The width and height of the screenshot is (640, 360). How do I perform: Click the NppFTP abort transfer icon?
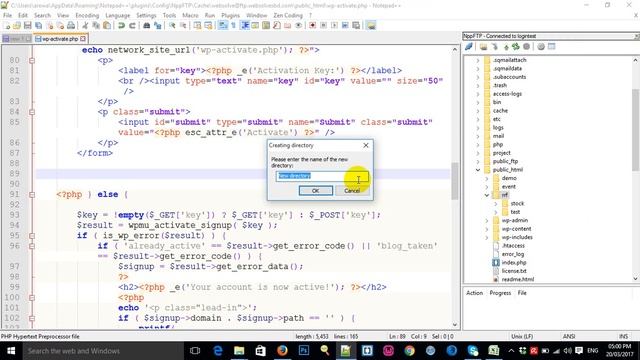pos(527,47)
